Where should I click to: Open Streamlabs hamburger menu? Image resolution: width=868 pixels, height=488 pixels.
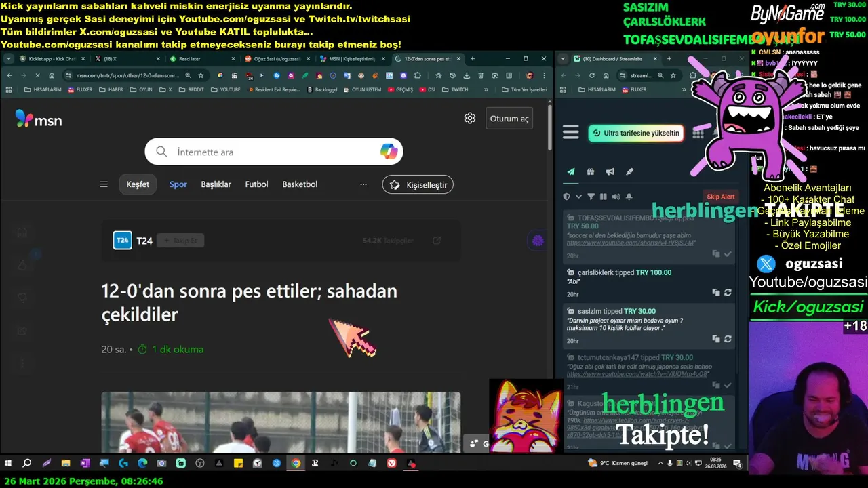click(571, 132)
